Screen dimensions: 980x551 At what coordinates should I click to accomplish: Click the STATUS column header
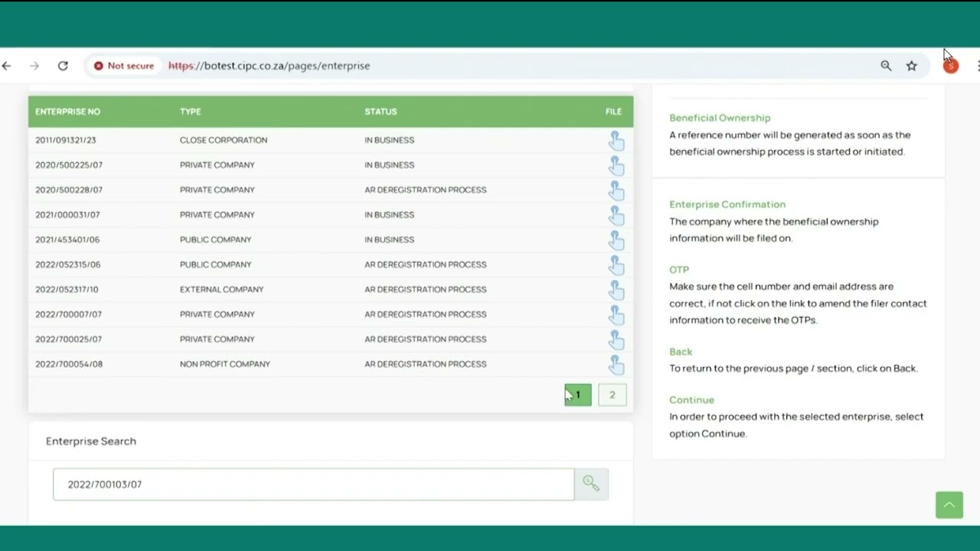click(x=381, y=112)
